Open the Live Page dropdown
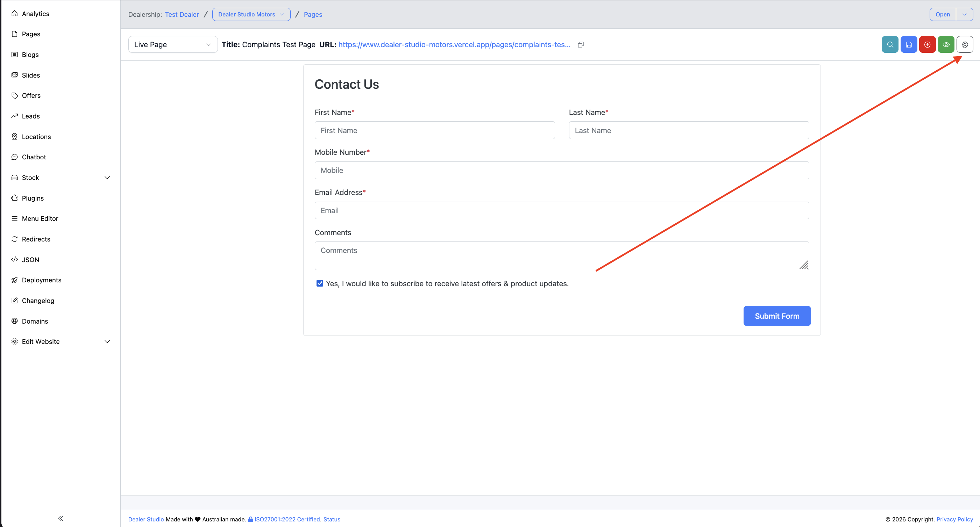Image resolution: width=980 pixels, height=527 pixels. click(x=173, y=44)
